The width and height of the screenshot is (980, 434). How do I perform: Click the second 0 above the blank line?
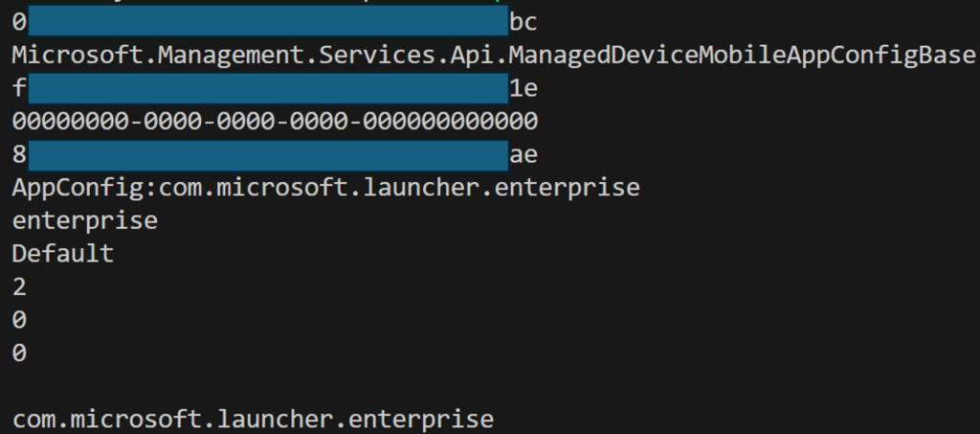(19, 354)
